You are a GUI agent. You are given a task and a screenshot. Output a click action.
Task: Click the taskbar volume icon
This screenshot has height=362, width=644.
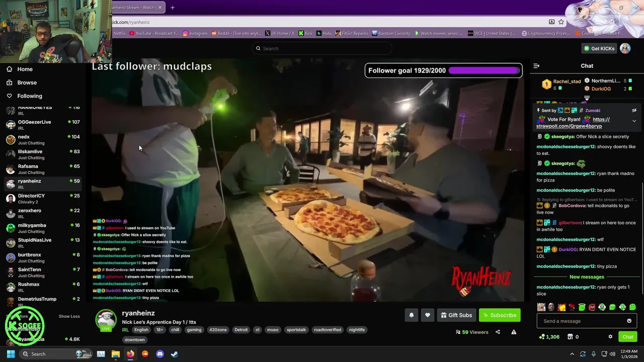(x=613, y=354)
